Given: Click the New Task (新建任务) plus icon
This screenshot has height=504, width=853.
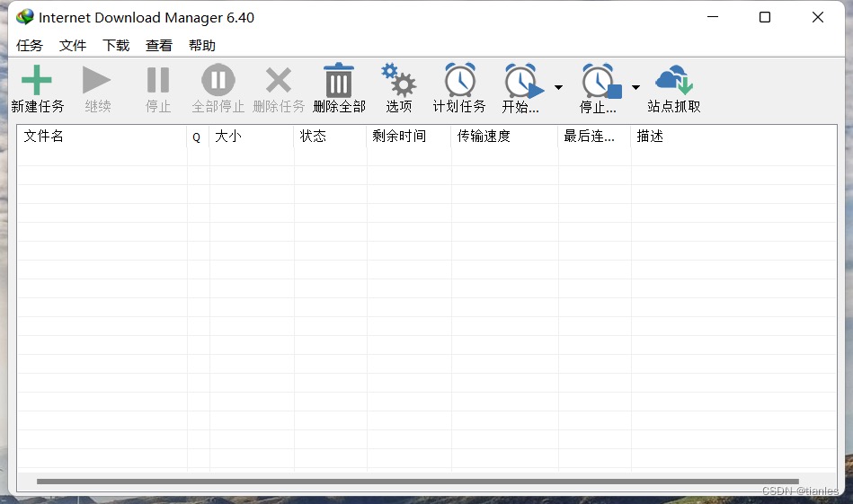Looking at the screenshot, I should (x=37, y=82).
